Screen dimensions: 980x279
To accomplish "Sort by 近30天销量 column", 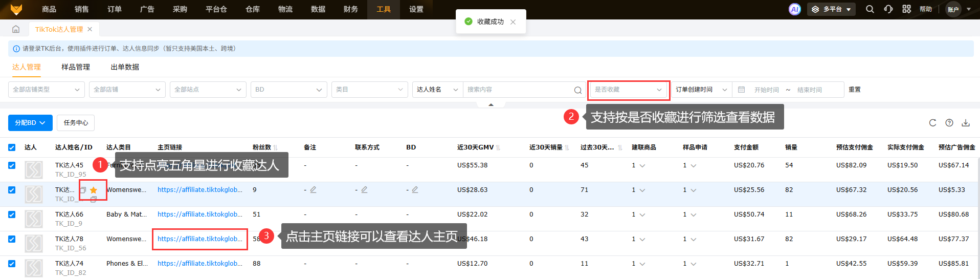I will click(x=567, y=147).
